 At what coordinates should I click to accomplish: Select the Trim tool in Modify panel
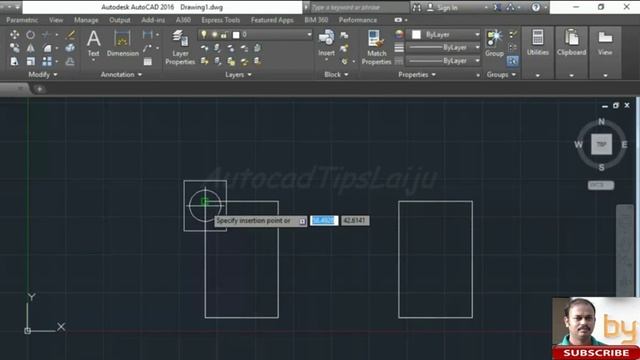click(x=46, y=35)
